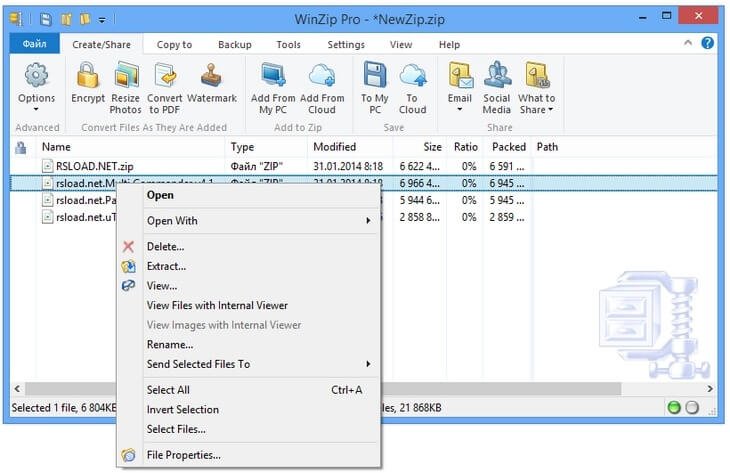
Task: Select the Create/Share tab
Action: coord(101,45)
